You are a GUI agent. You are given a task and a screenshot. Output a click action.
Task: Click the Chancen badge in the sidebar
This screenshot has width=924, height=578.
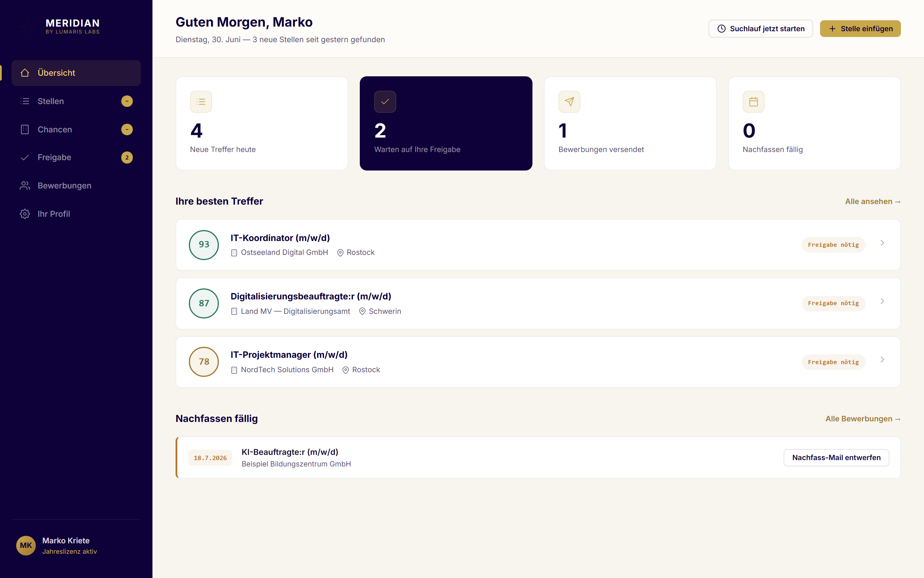pyautogui.click(x=127, y=129)
